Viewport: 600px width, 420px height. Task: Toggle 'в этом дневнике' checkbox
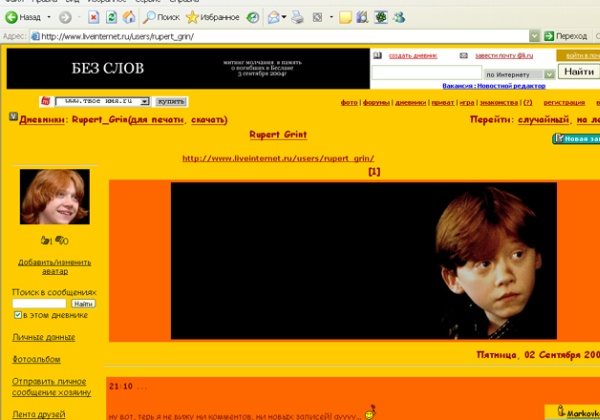(x=17, y=315)
